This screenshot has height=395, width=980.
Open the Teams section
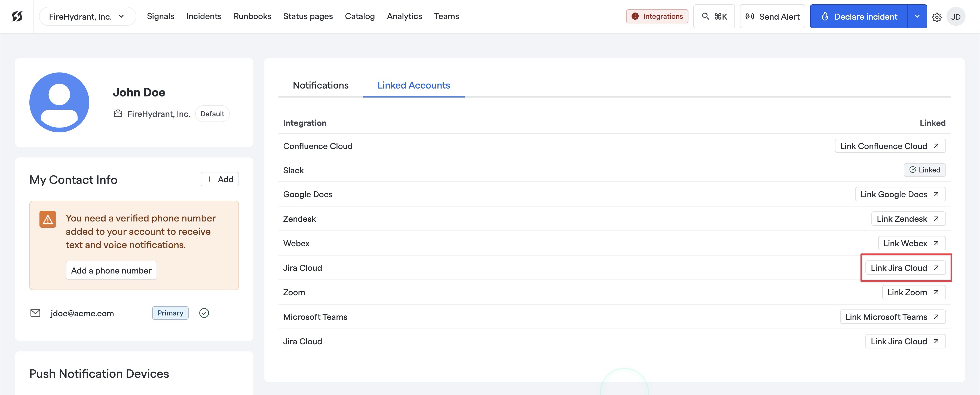click(446, 16)
